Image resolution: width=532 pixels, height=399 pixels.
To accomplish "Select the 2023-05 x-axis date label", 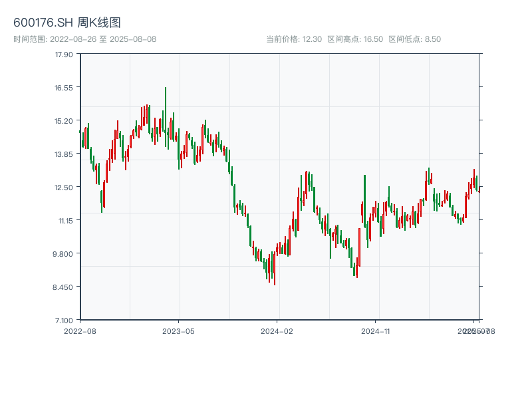I will point(179,331).
